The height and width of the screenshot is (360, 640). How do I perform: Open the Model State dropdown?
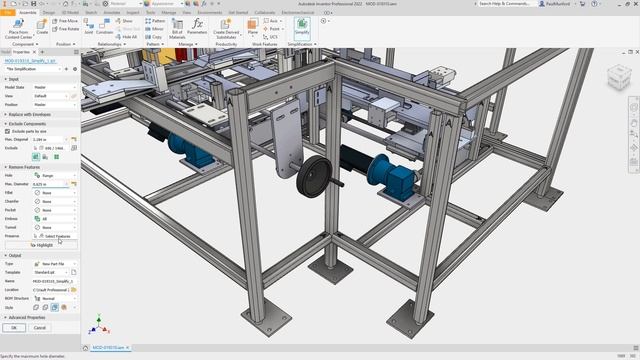[x=55, y=87]
